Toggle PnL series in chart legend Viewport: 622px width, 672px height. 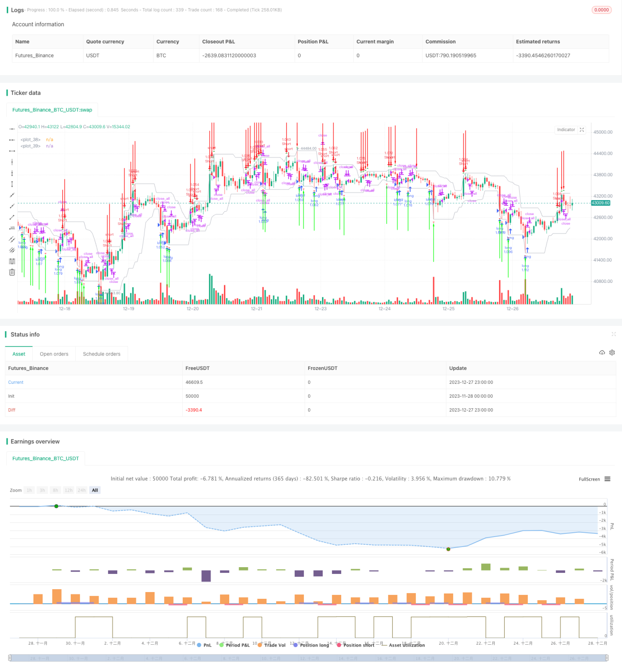tap(204, 645)
